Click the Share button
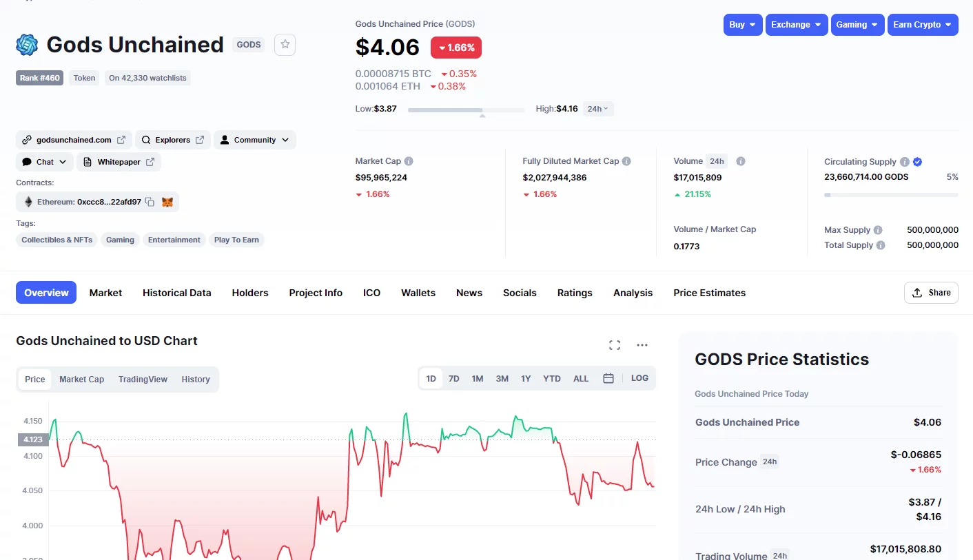The image size is (973, 560). pyautogui.click(x=931, y=293)
